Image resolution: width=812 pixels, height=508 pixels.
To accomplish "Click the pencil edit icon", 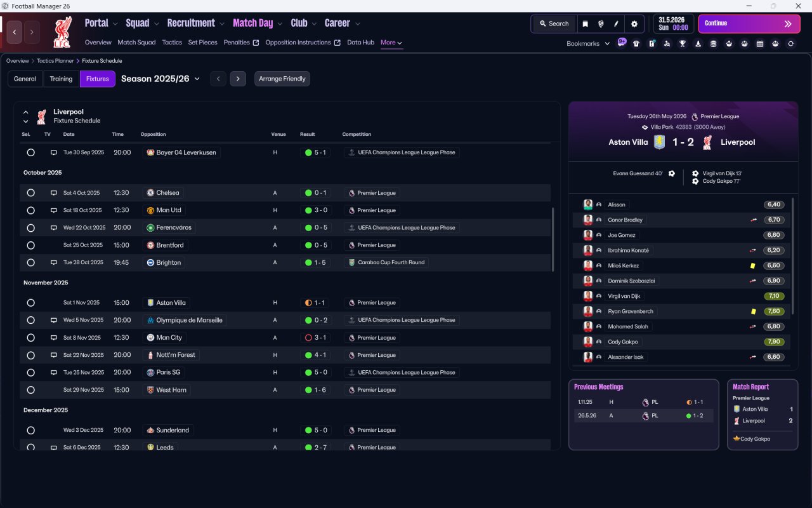I will pyautogui.click(x=616, y=23).
